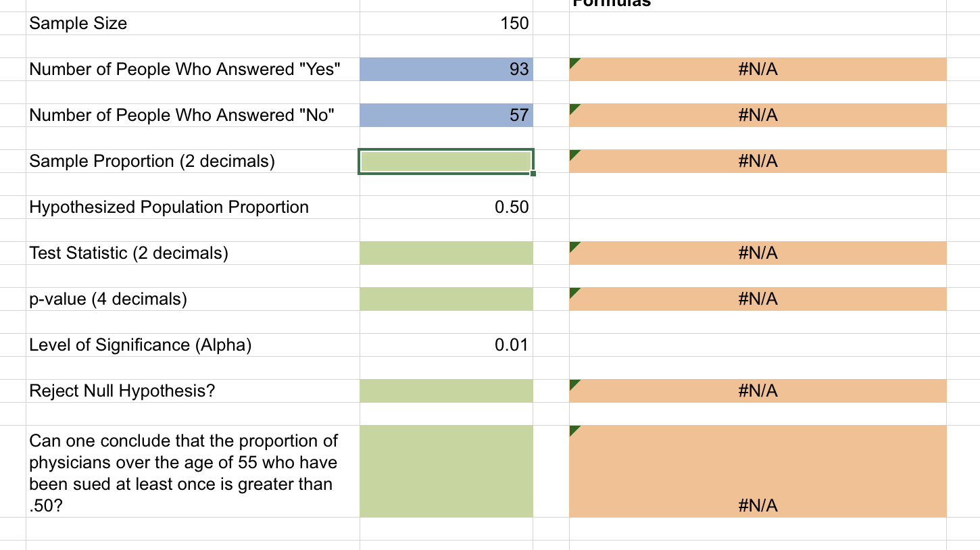
Task: Click the green p-value entry cell
Action: (x=446, y=299)
